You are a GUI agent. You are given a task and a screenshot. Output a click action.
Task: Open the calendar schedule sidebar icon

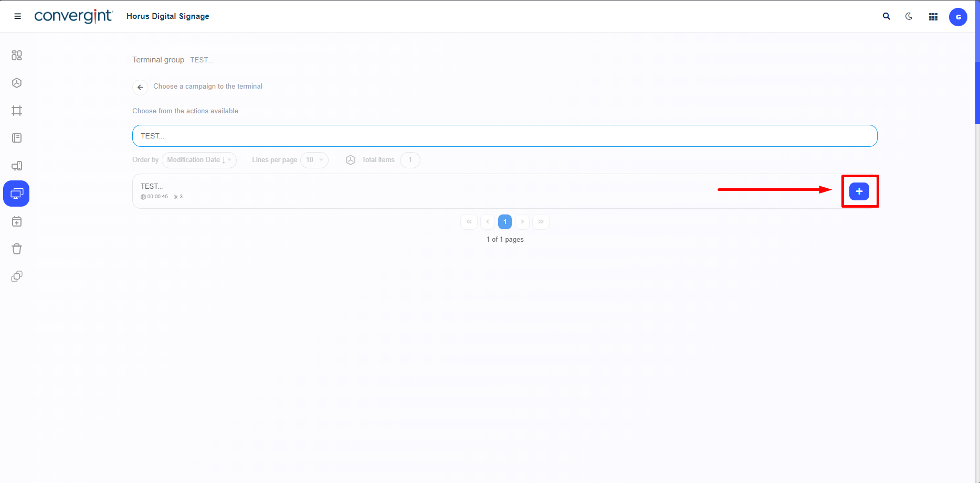tap(17, 222)
